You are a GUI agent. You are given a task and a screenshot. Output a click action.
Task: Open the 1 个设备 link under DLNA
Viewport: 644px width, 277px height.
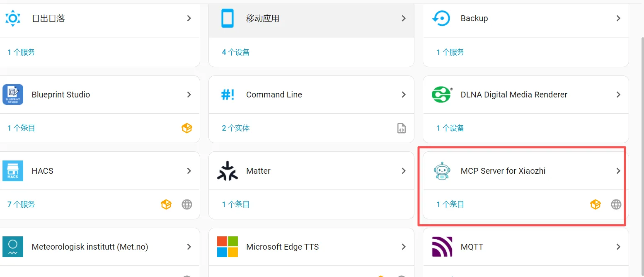pyautogui.click(x=450, y=128)
